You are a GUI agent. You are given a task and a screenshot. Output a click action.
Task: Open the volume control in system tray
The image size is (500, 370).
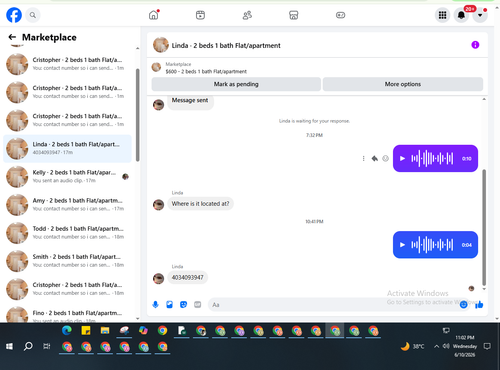pos(446,346)
